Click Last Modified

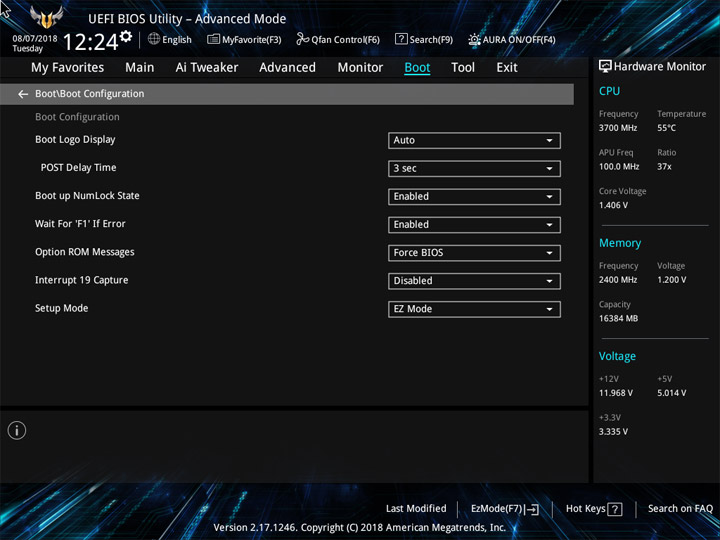coord(416,509)
